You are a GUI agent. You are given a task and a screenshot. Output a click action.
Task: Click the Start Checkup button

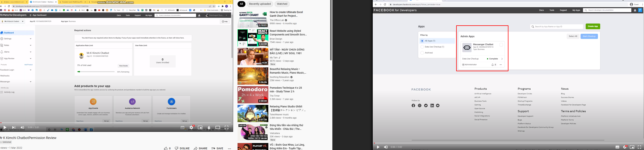589,36
